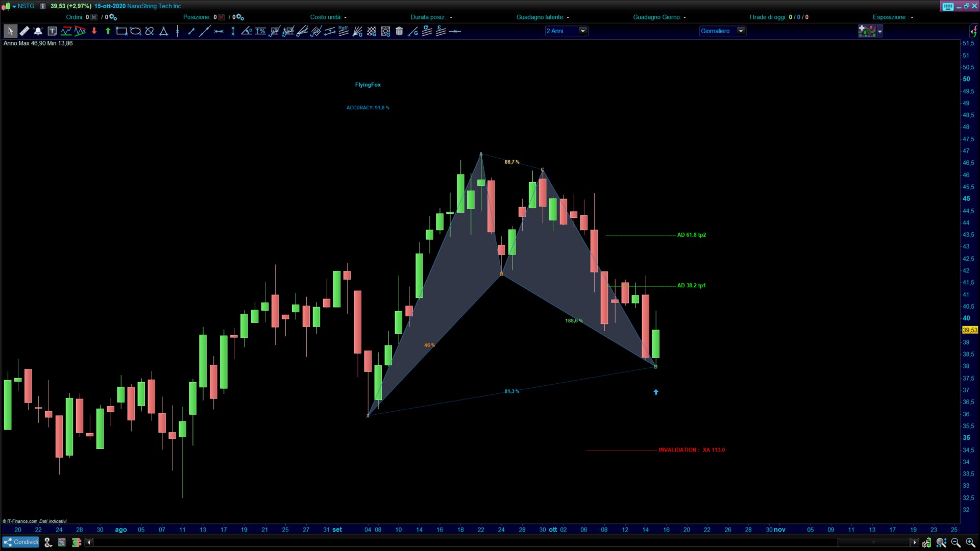Toggle the arrow cursor selection mode
Image resolution: width=980 pixels, height=551 pixels.
pyautogui.click(x=10, y=31)
